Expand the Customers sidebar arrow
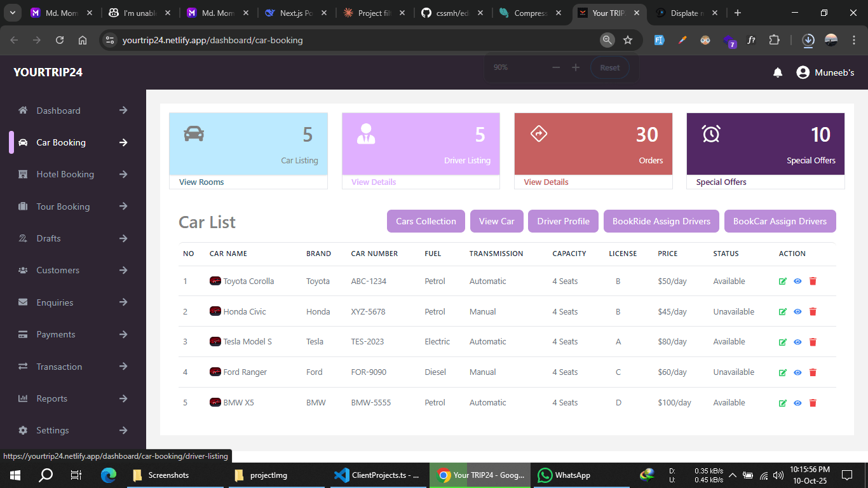Viewport: 868px width, 488px height. click(123, 270)
